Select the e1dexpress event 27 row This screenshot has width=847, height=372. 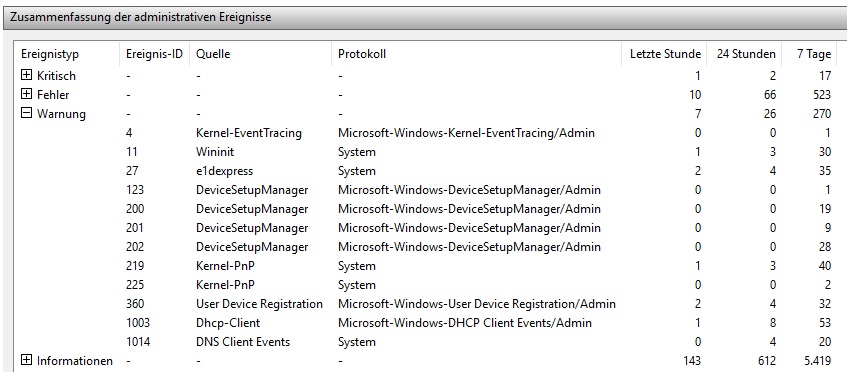426,171
